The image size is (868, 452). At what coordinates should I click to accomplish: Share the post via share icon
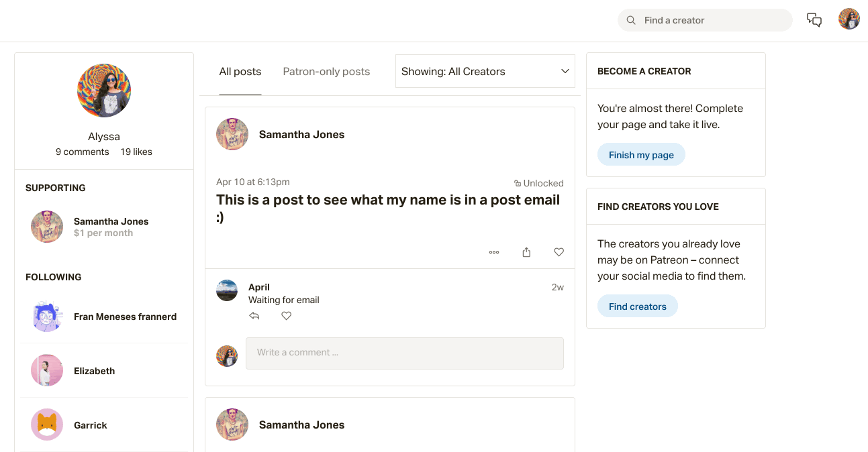tap(526, 252)
